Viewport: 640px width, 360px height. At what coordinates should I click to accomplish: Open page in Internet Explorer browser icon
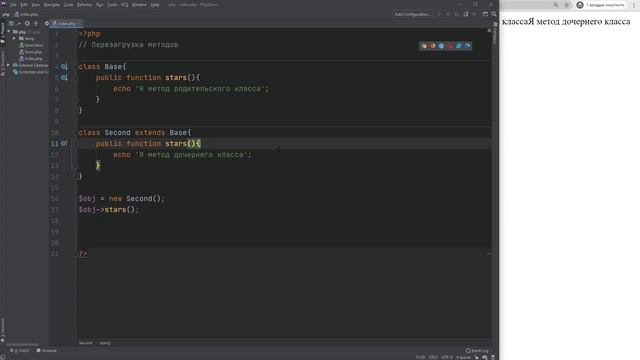459,46
